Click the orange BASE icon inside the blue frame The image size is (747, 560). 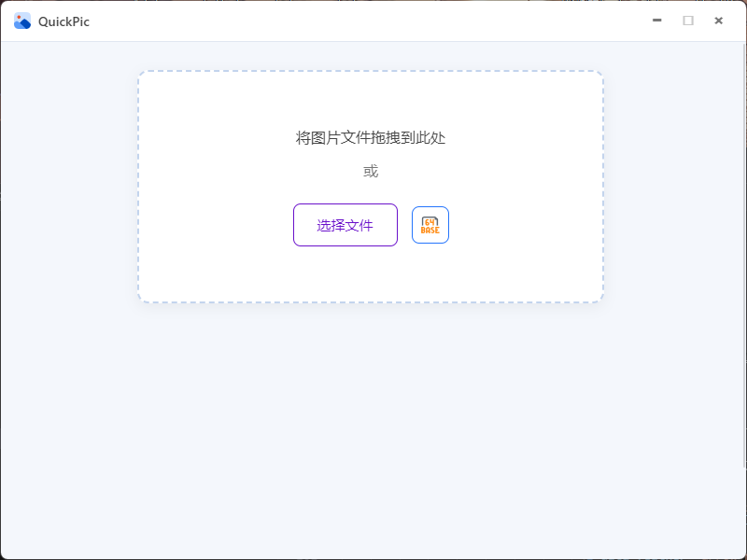point(430,224)
